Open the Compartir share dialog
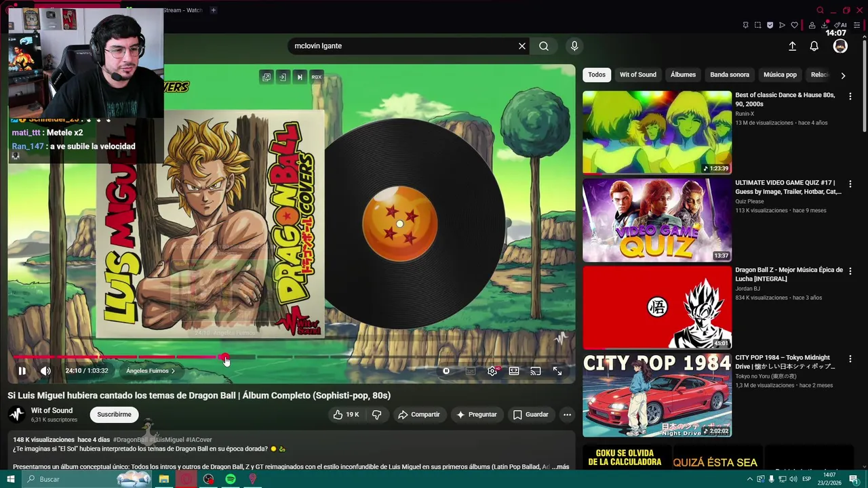The width and height of the screenshot is (868, 488). click(419, 414)
